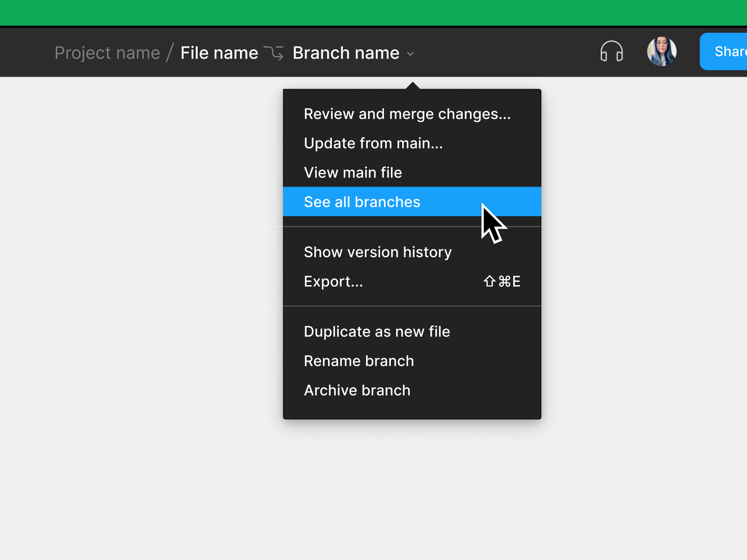Choose See all branches

click(361, 201)
